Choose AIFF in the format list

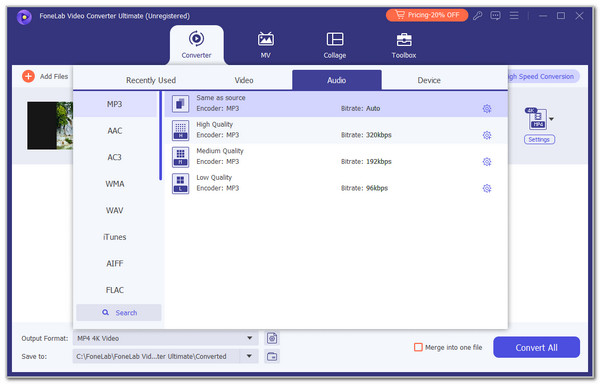[115, 264]
